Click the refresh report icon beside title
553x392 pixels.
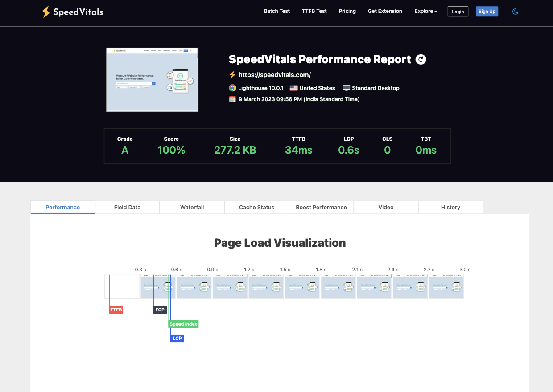tap(421, 59)
